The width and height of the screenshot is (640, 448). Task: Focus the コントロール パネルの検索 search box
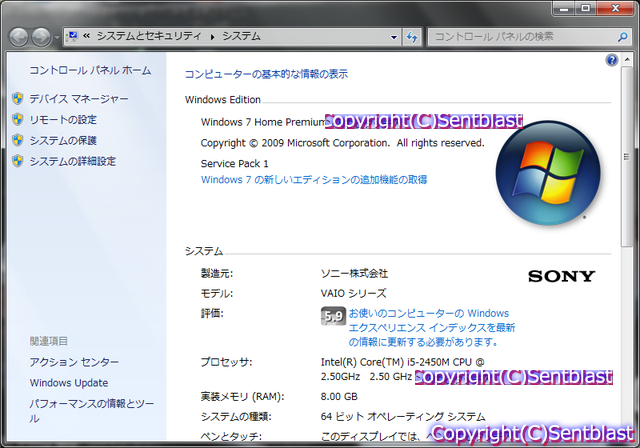[x=524, y=37]
